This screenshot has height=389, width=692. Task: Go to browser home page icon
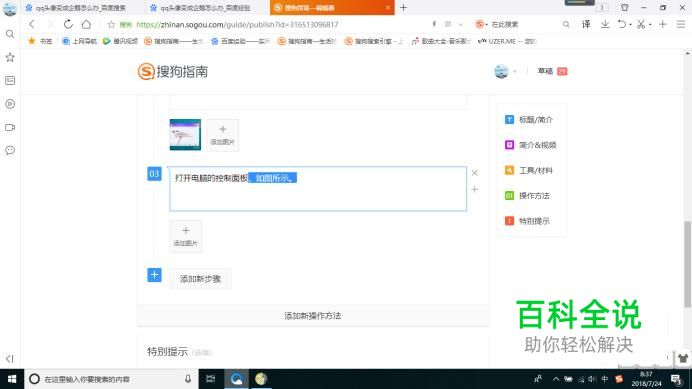tap(86, 24)
